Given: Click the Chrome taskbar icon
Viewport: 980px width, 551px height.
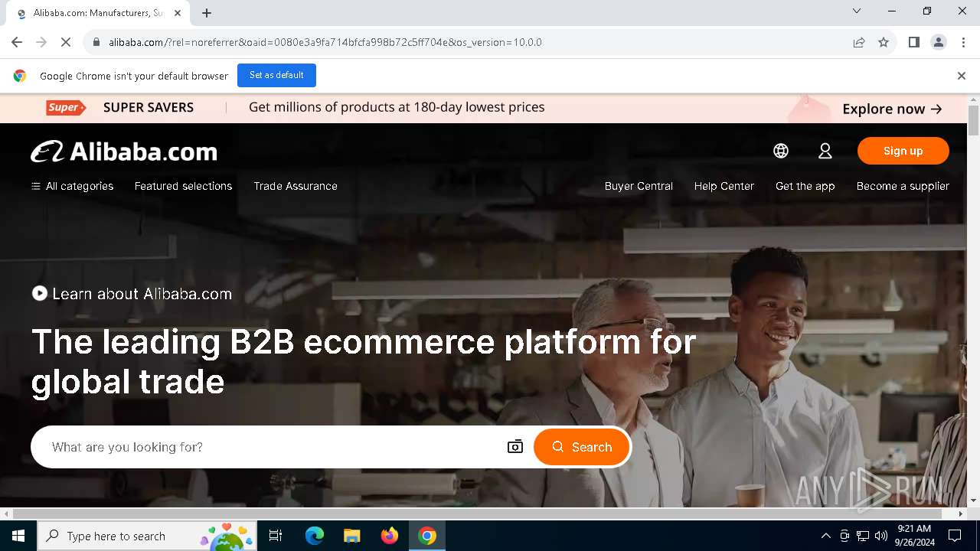Looking at the screenshot, I should point(427,536).
